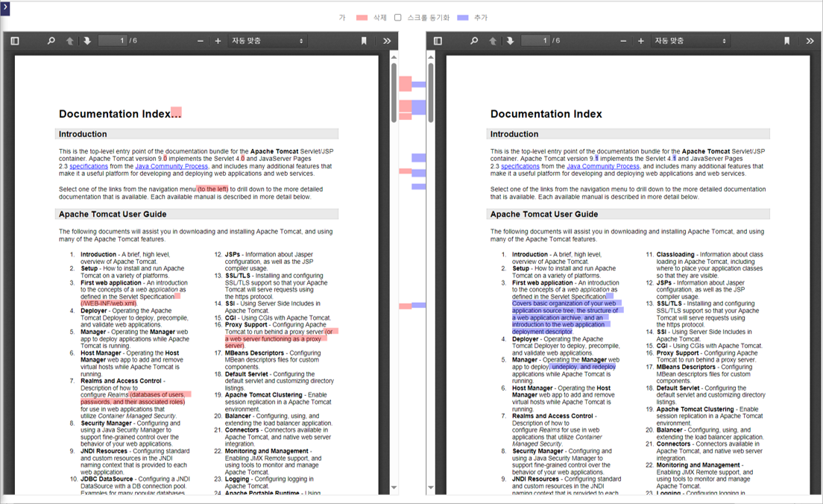Click added 'Covers basic organization of your web' text
This screenshot has width=823, height=504.
click(x=567, y=303)
